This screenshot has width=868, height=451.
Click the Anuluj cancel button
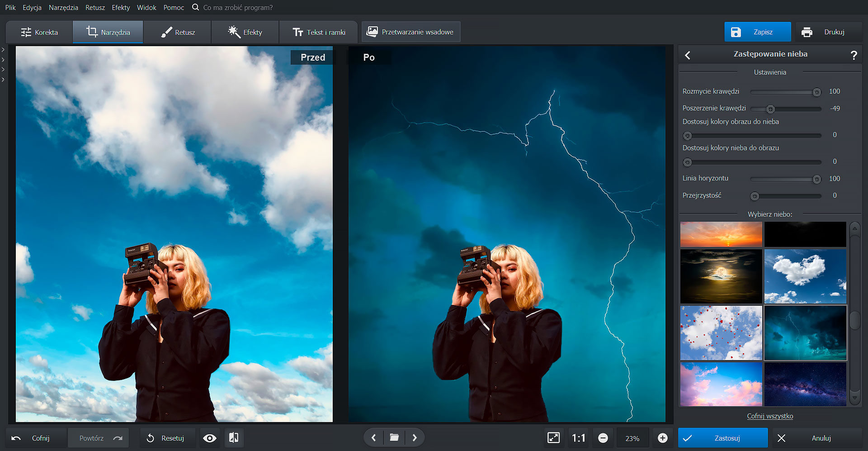coord(816,438)
